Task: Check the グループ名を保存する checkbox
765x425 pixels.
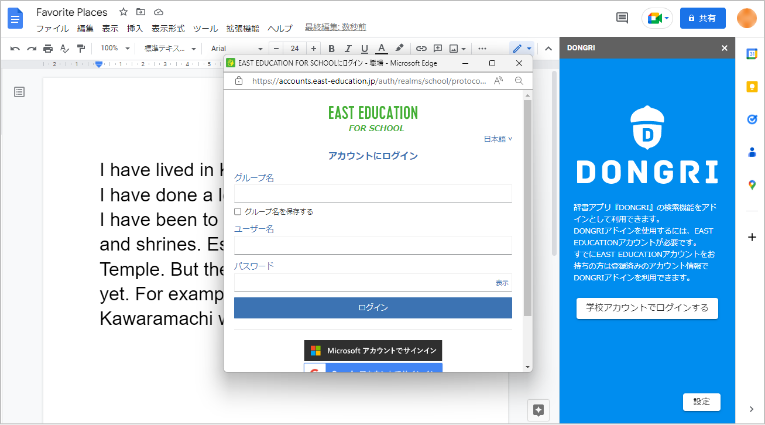Action: point(238,211)
